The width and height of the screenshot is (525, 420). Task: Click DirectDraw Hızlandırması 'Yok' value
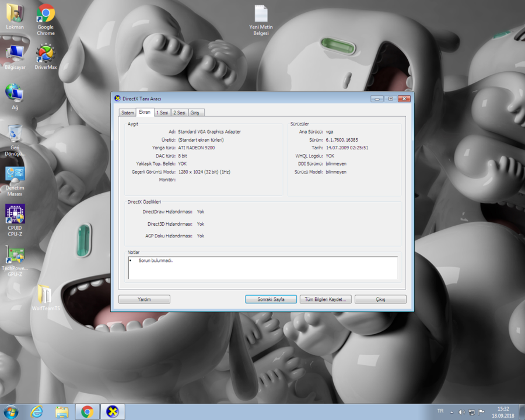201,212
